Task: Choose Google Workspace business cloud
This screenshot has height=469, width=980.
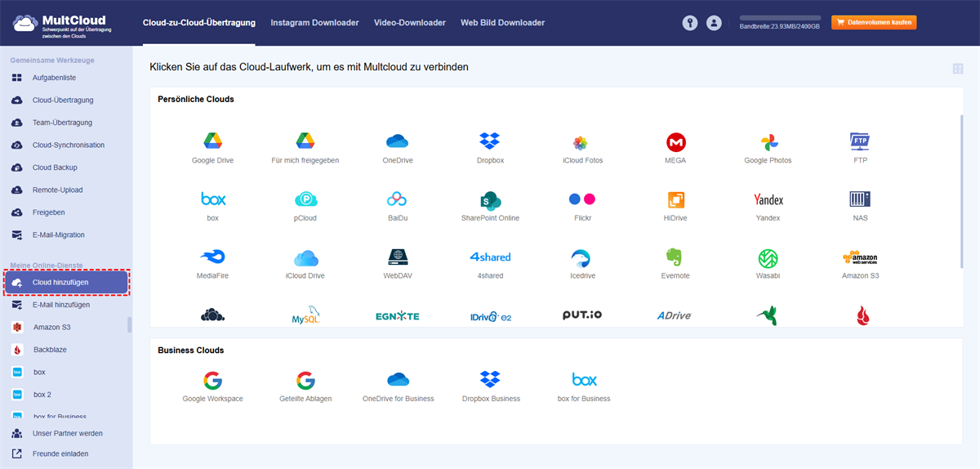Action: click(x=212, y=380)
